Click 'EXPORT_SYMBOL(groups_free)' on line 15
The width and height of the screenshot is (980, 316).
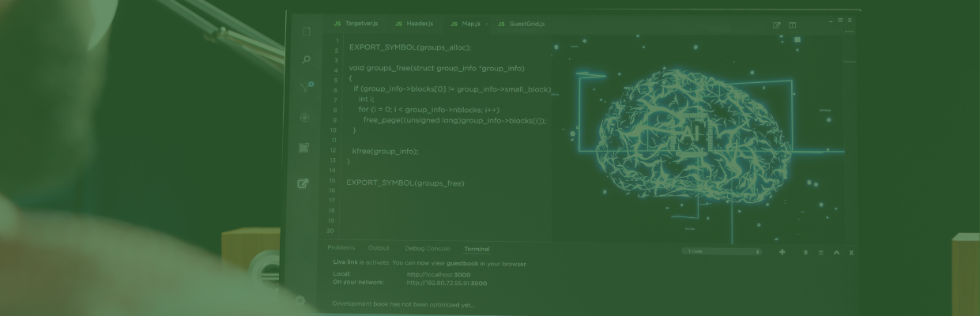pos(405,183)
